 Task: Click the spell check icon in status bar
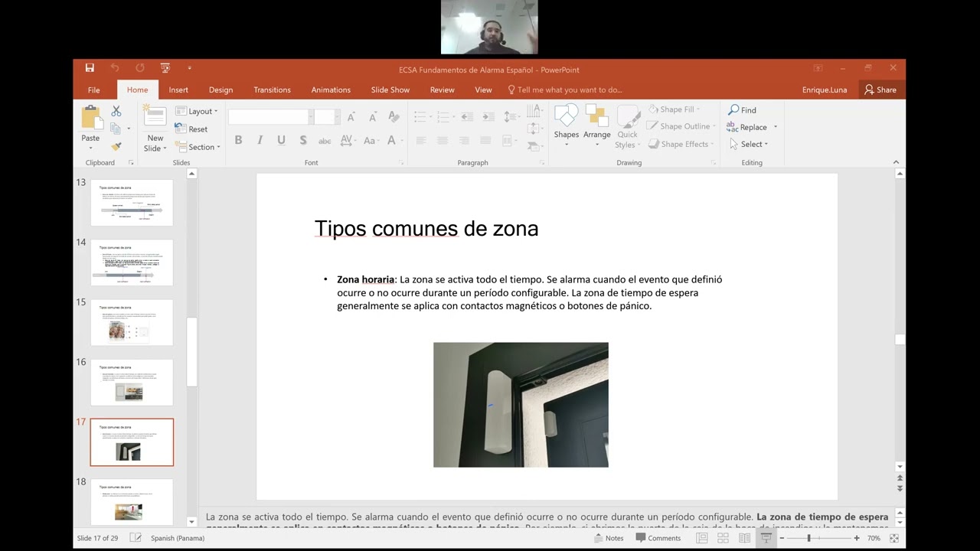[x=136, y=538]
